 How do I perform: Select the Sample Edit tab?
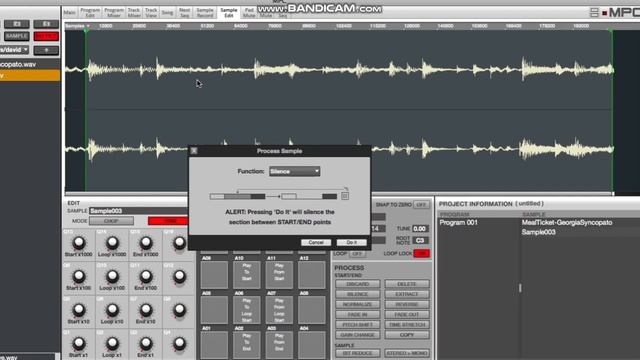(229, 13)
